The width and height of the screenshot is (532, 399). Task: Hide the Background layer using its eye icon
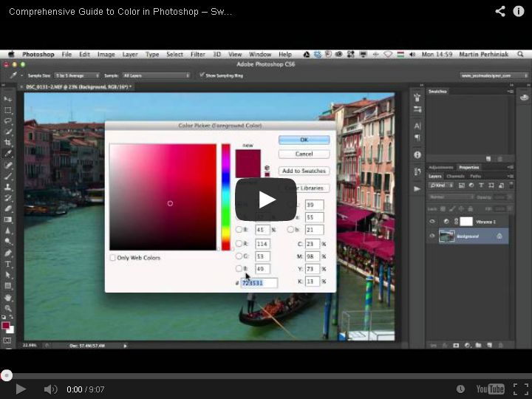433,236
